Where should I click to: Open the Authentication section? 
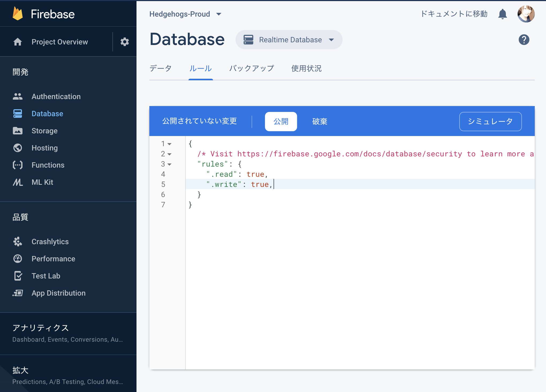click(x=56, y=96)
